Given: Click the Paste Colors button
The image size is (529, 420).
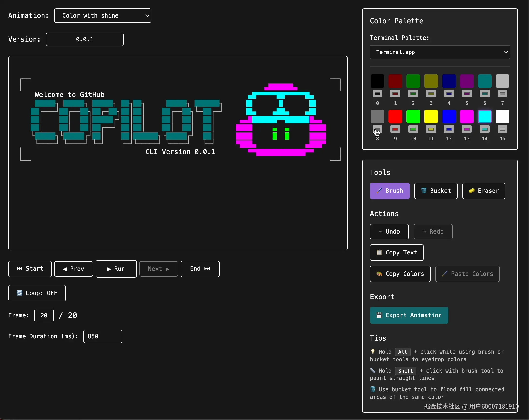Looking at the screenshot, I should pos(467,274).
